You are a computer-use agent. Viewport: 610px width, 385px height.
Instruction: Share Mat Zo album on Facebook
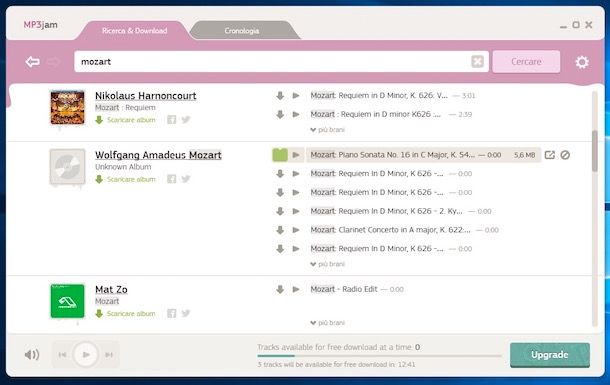tap(172, 313)
